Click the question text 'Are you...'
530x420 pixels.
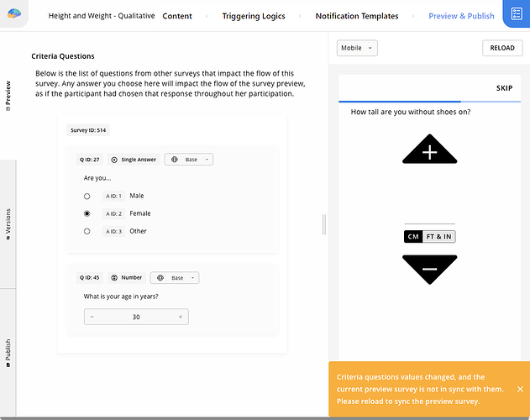[97, 178]
